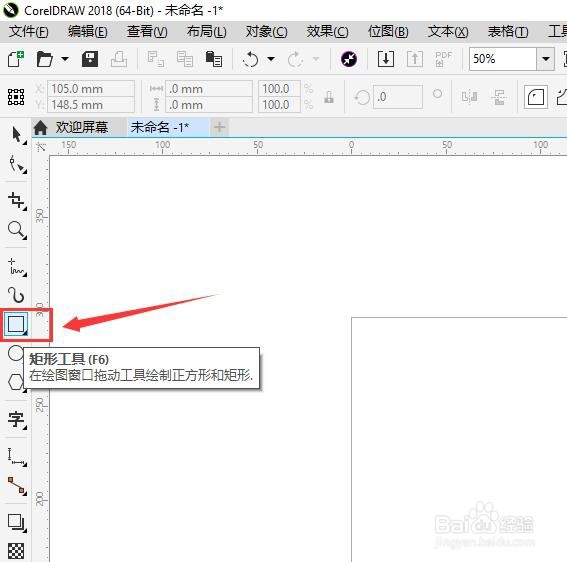Select the Zoom magnifier tool

(17, 230)
